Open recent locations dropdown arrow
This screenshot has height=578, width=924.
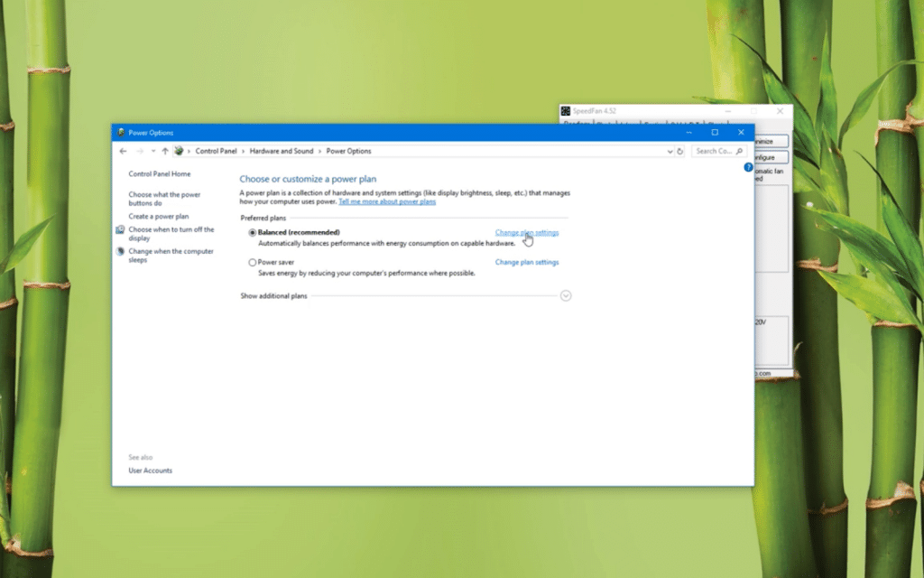(x=153, y=151)
